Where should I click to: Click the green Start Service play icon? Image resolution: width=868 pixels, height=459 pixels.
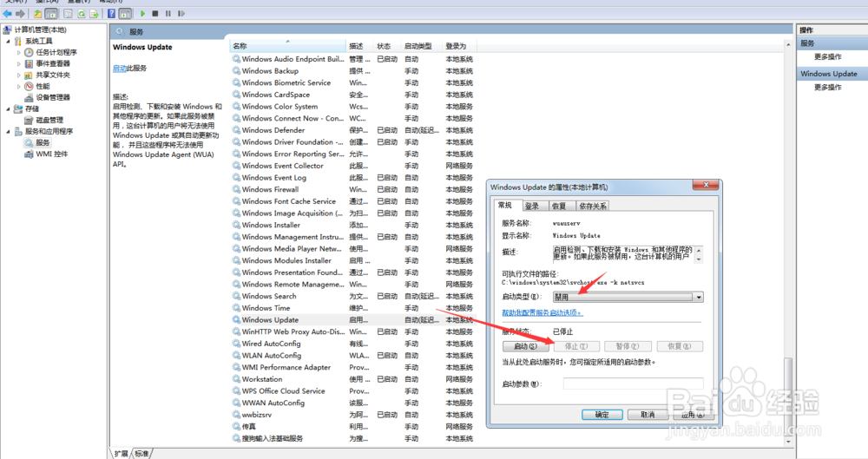[x=143, y=13]
